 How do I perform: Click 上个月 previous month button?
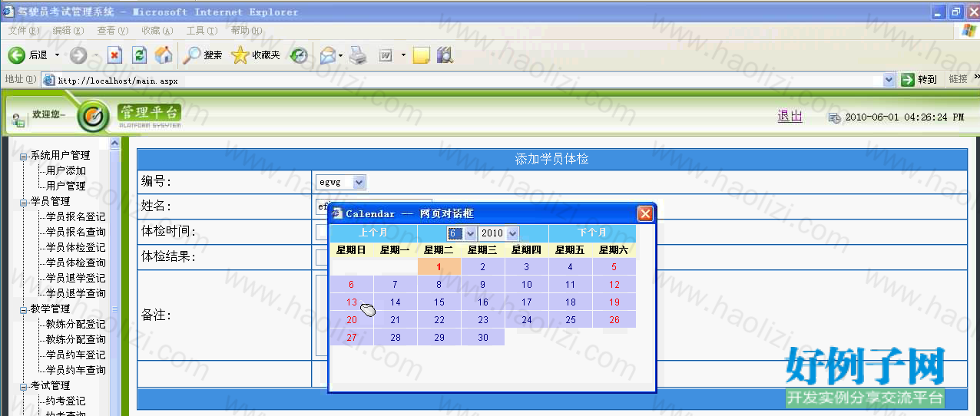[373, 233]
